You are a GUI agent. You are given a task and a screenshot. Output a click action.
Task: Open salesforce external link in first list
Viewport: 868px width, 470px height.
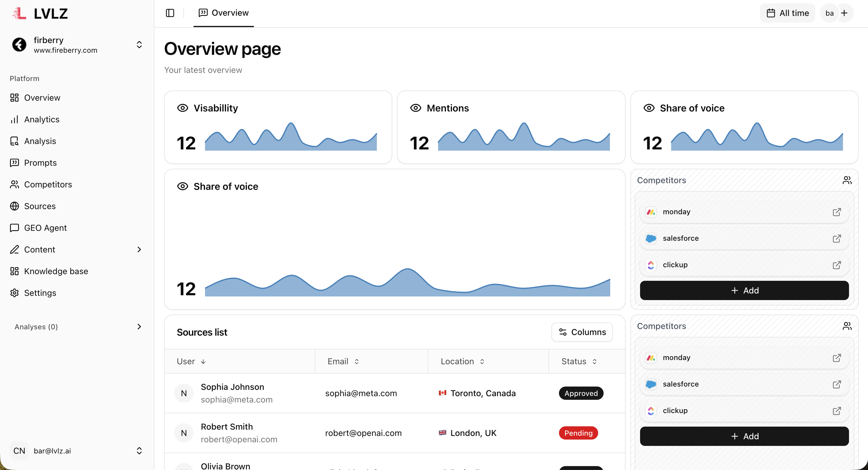837,238
